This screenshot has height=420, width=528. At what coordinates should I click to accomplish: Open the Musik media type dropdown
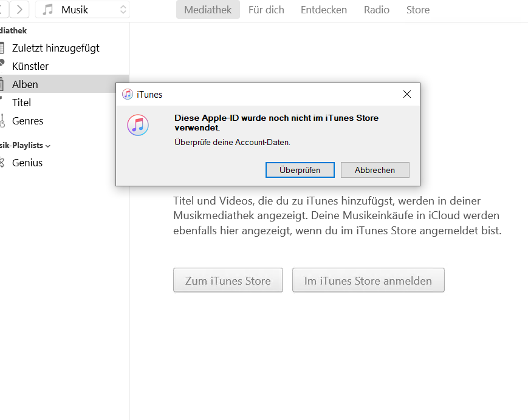click(x=83, y=10)
